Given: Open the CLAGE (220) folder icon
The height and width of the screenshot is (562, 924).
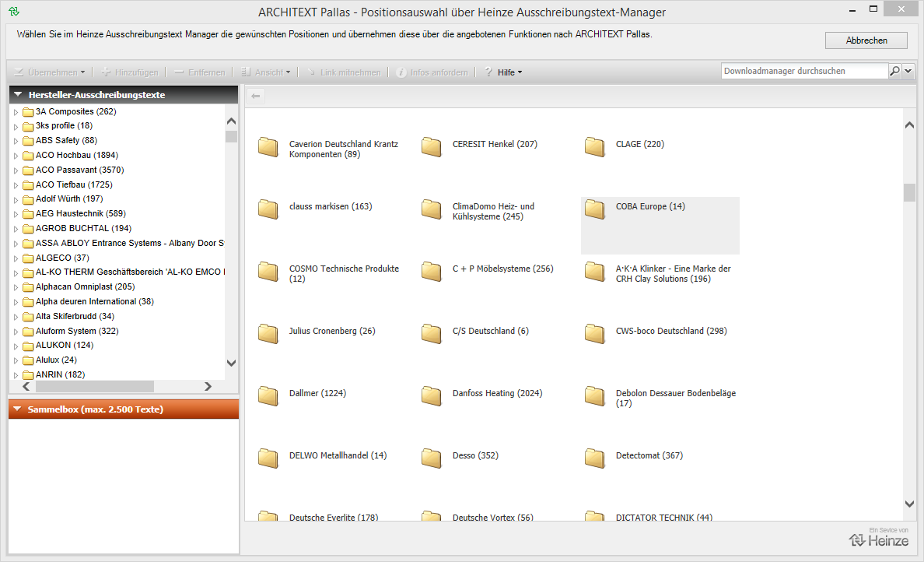Looking at the screenshot, I should tap(594, 147).
